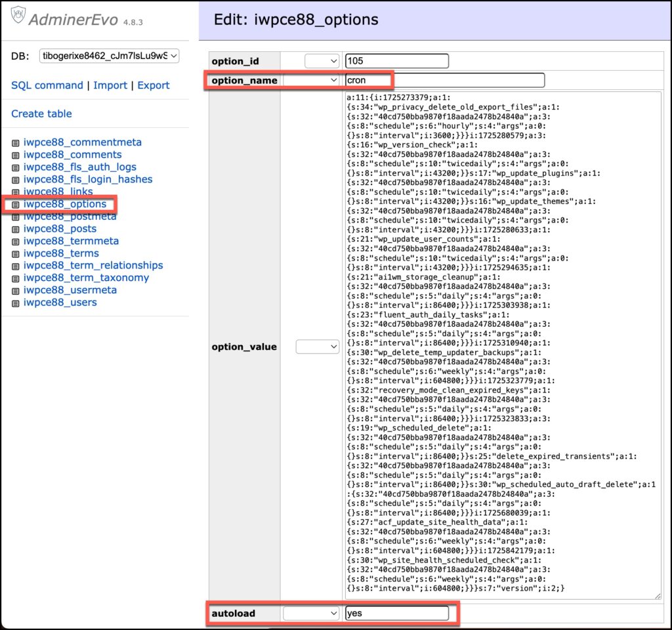Click the table icon beside iwpce88_options
This screenshot has width=672, height=630.
click(14, 204)
